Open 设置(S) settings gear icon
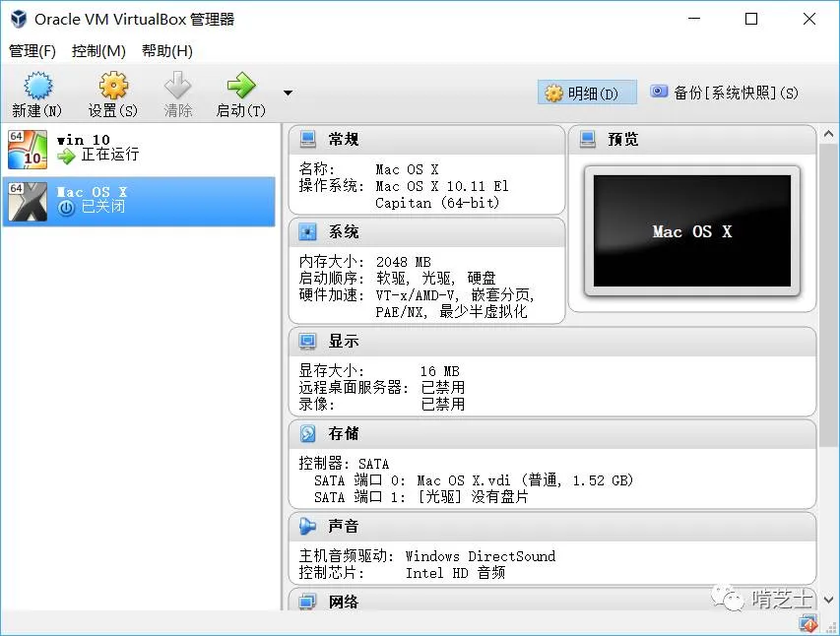 tap(113, 86)
